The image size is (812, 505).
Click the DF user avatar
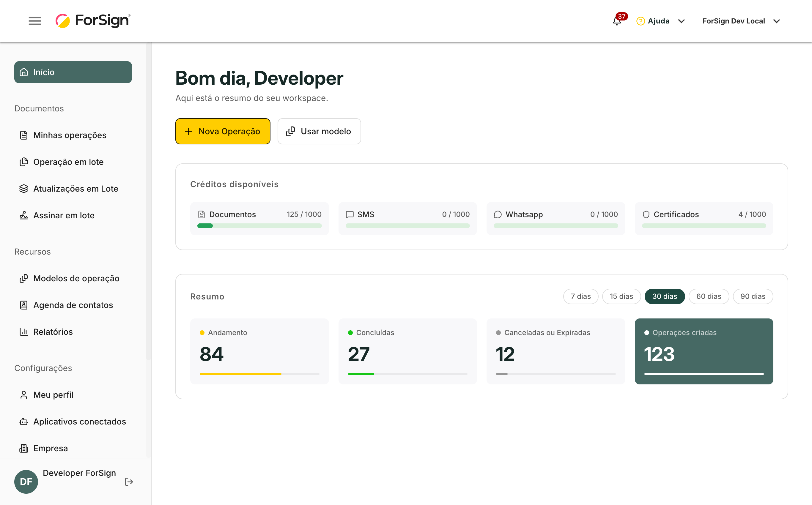pyautogui.click(x=26, y=482)
